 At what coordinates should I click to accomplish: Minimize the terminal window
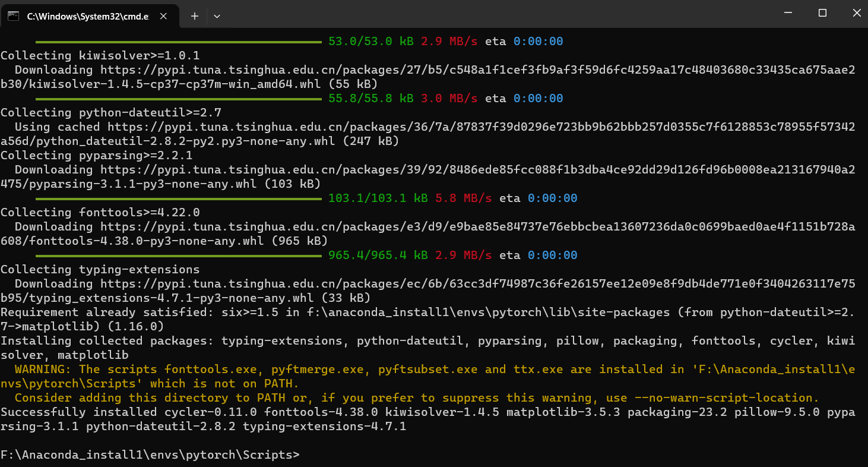coord(787,13)
